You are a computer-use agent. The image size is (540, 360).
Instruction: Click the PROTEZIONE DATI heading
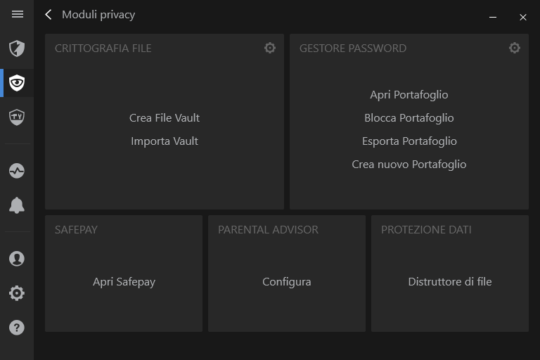(x=426, y=230)
